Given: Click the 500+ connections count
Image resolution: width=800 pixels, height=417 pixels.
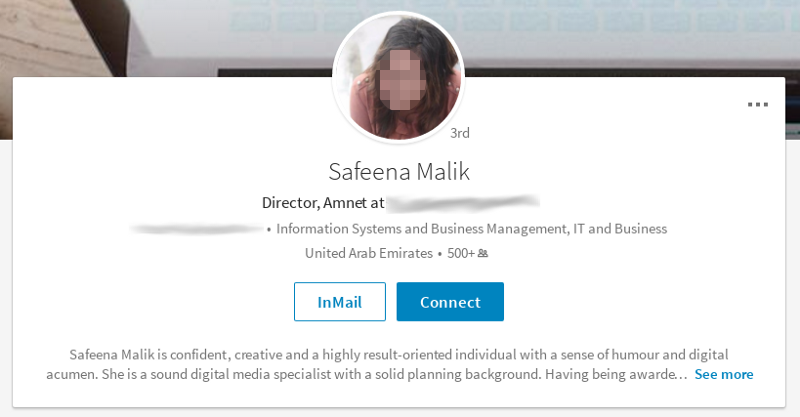Looking at the screenshot, I should (460, 254).
